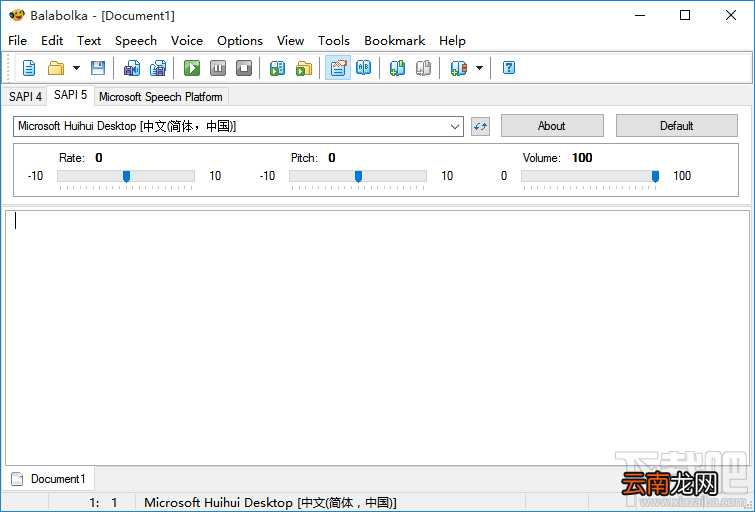Viewport: 755px width, 512px height.
Task: Maximize the Balabolka window
Action: click(x=685, y=15)
